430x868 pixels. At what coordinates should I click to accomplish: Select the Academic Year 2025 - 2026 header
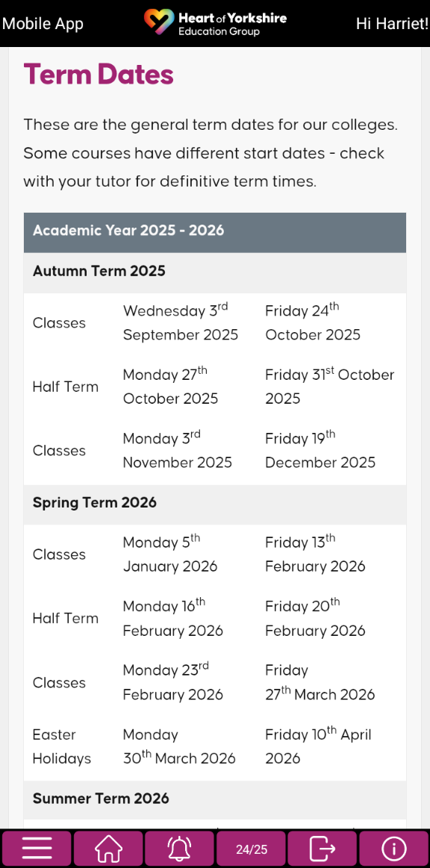215,233
